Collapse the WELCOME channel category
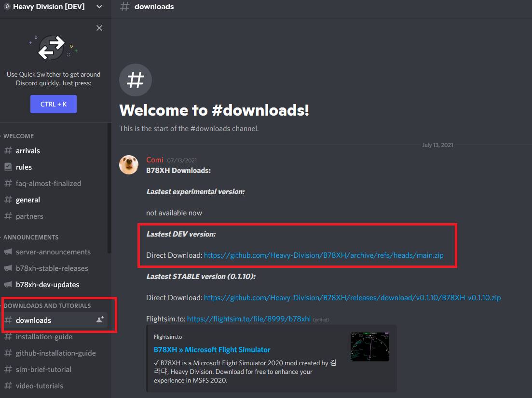The height and width of the screenshot is (398, 532). (19, 136)
